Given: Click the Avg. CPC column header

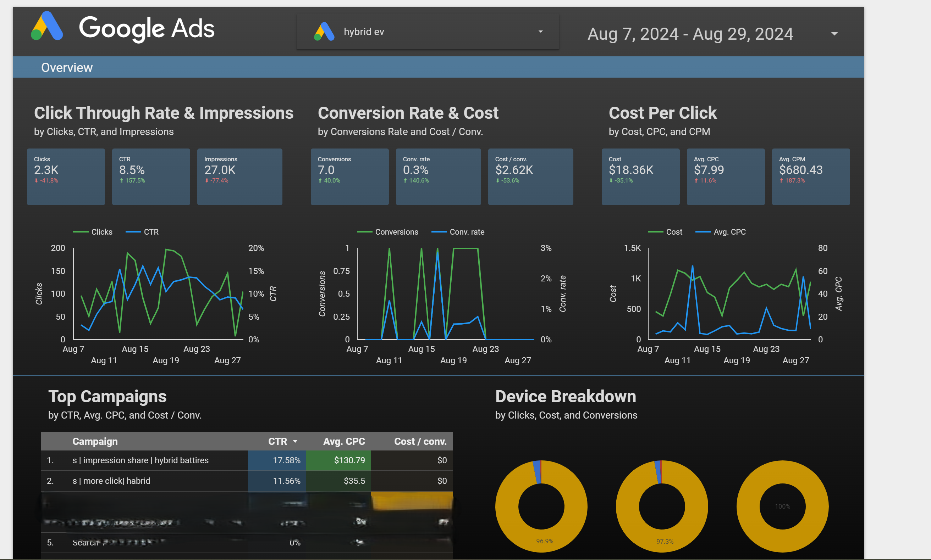Looking at the screenshot, I should click(344, 442).
